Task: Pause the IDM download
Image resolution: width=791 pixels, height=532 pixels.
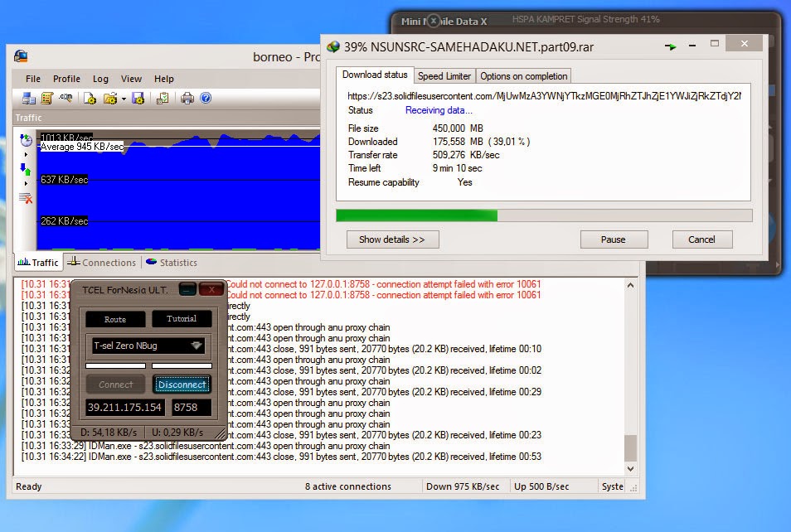Action: pyautogui.click(x=614, y=239)
